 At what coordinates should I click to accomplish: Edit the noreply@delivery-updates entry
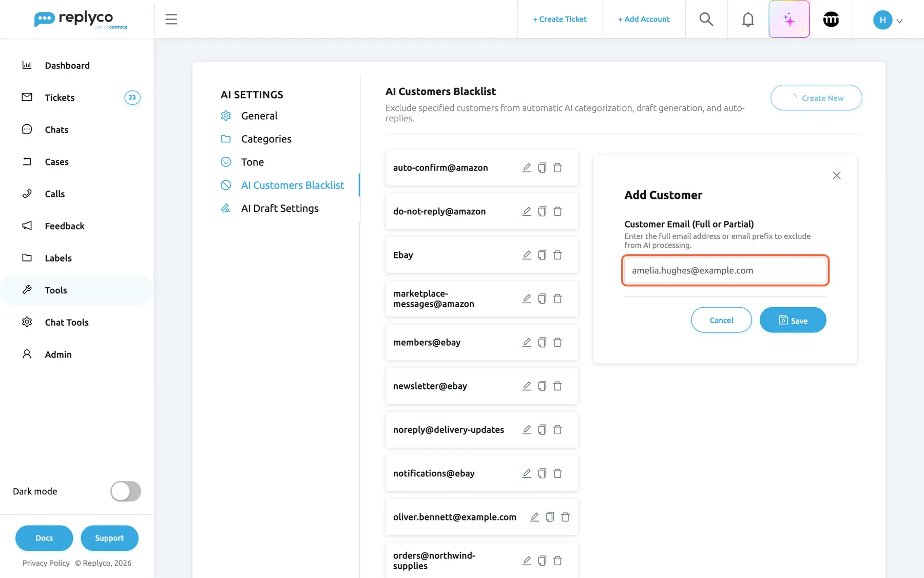pos(527,430)
